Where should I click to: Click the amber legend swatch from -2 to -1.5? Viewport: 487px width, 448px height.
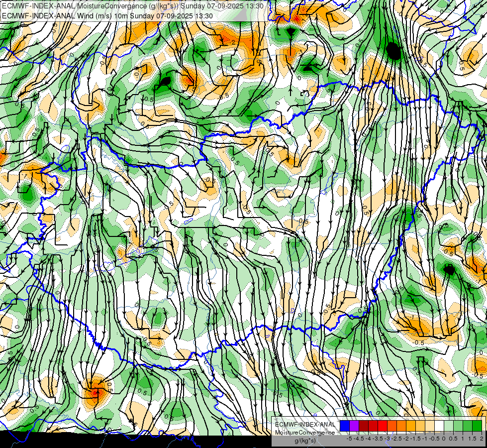pyautogui.click(x=410, y=426)
